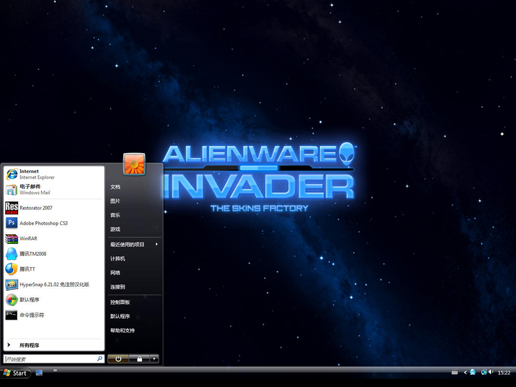Open the default programs entry with Windows logo

53,300
